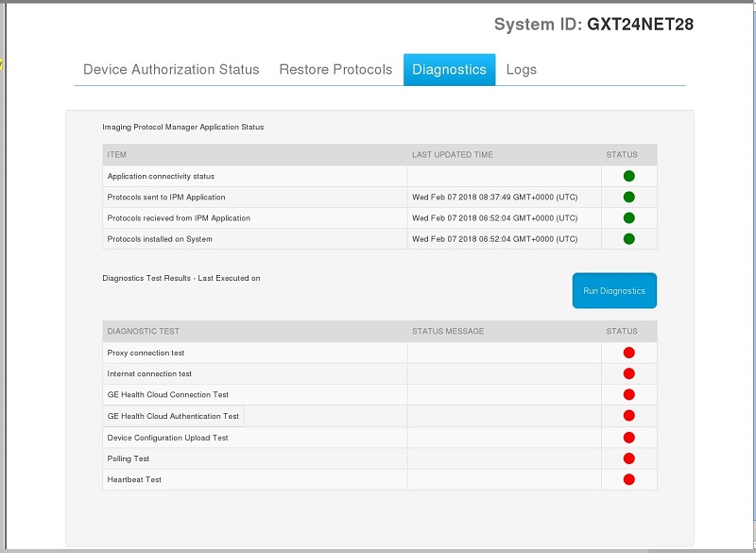
Task: Click red status dot for Proxy connection test
Action: tap(628, 353)
